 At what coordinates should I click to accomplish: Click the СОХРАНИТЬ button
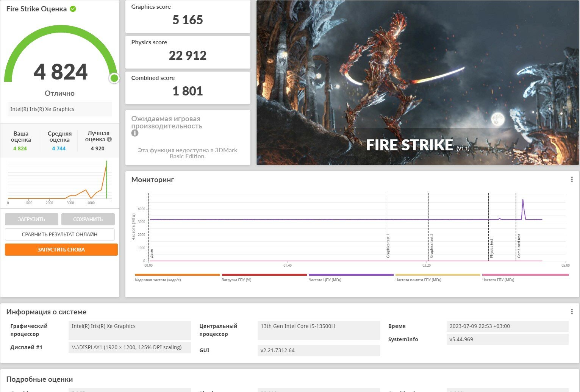tap(88, 219)
